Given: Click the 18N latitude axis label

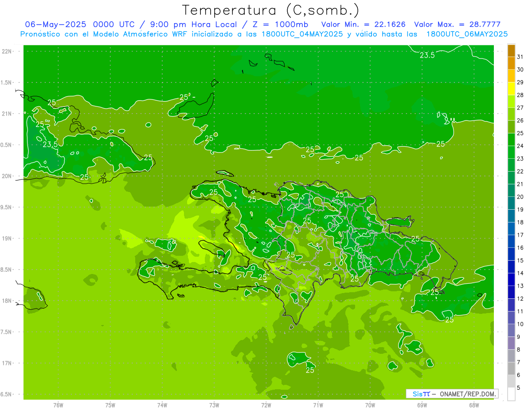Looking at the screenshot, I should point(7,301).
